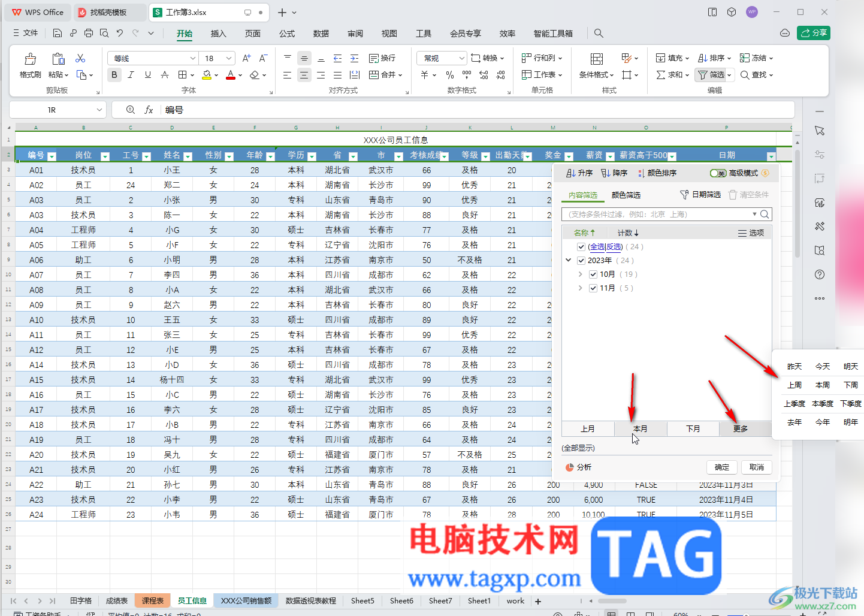Expand the 10月 tree node
The width and height of the screenshot is (864, 616).
(x=580, y=274)
